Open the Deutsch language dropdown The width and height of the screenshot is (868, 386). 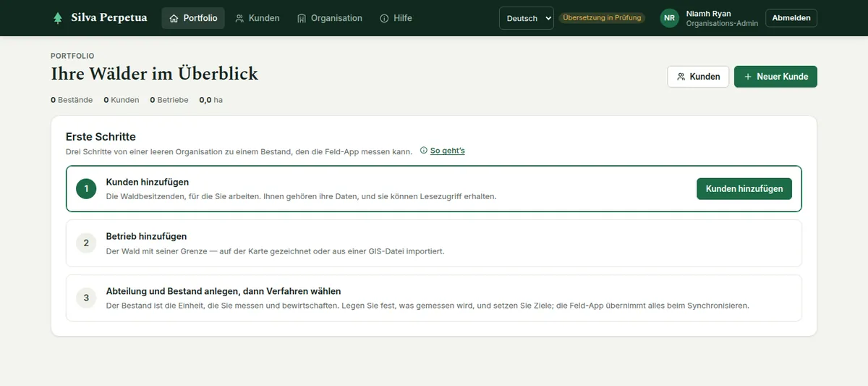click(x=527, y=18)
